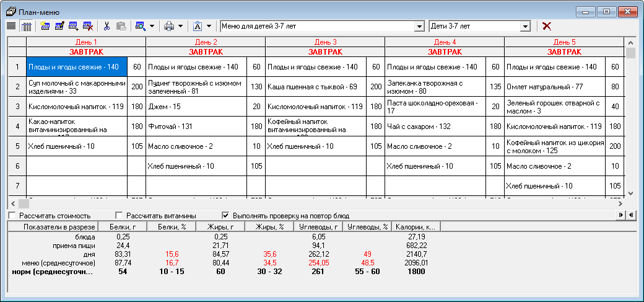Switch to list view icon in toolbar
This screenshot has height=302, width=644.
[11, 26]
